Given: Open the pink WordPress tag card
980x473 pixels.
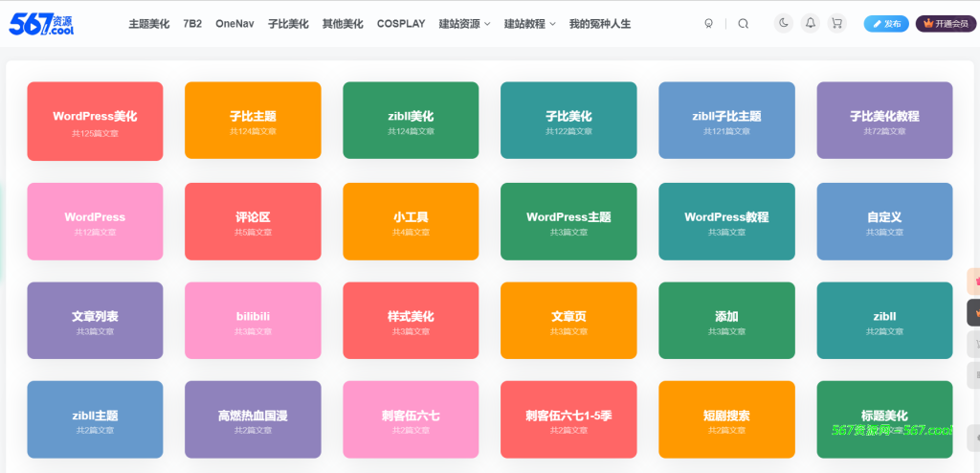Looking at the screenshot, I should (95, 221).
